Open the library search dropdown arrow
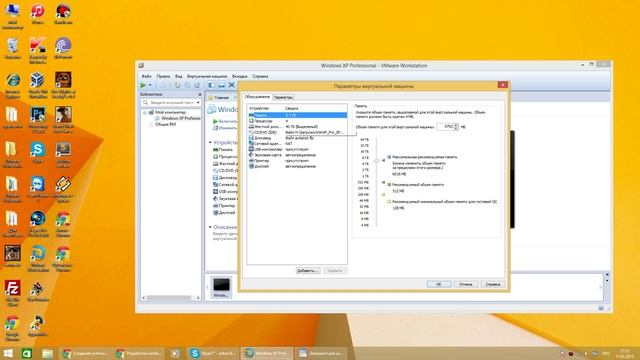 pos(198,102)
